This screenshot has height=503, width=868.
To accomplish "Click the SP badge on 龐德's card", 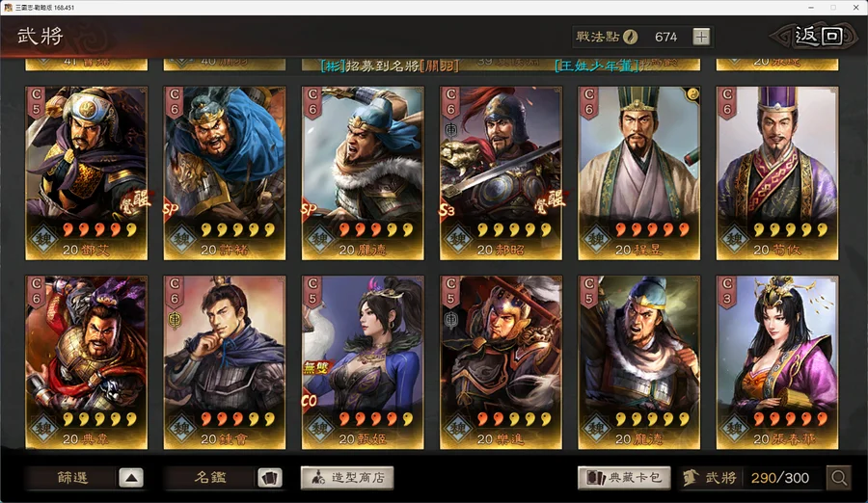I will point(309,210).
